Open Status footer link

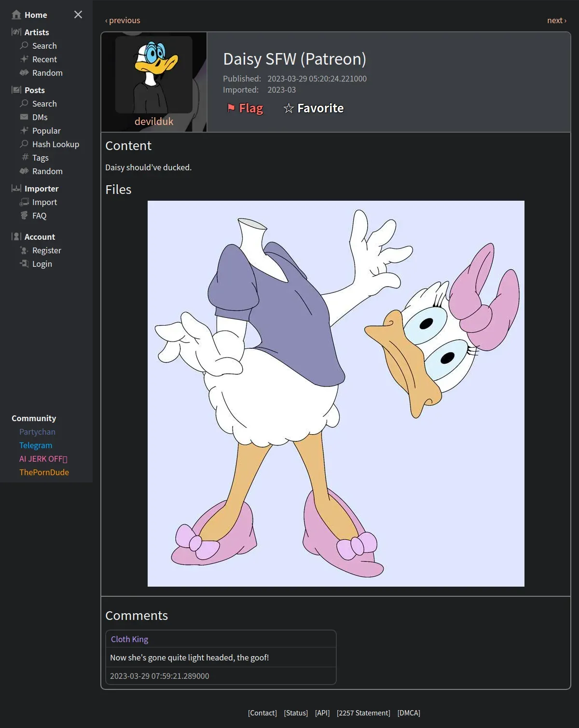coord(296,713)
